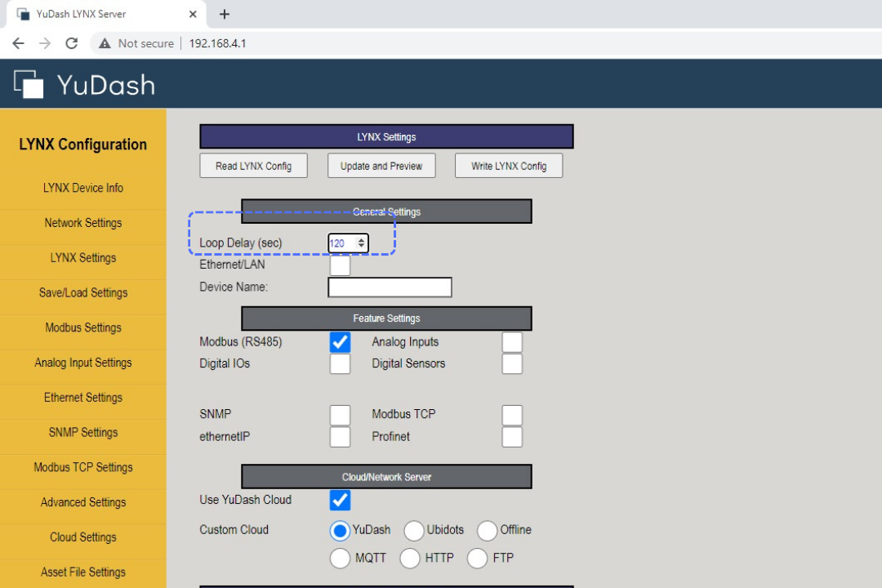The height and width of the screenshot is (588, 882).
Task: Click the Write LYNX Config button
Action: pyautogui.click(x=509, y=166)
